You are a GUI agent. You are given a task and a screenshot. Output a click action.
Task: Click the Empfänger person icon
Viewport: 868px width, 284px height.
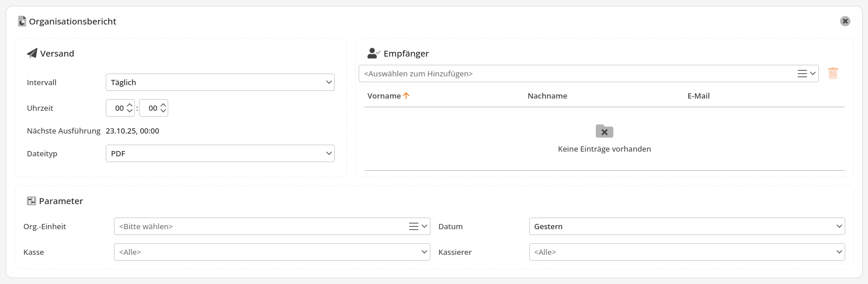373,53
